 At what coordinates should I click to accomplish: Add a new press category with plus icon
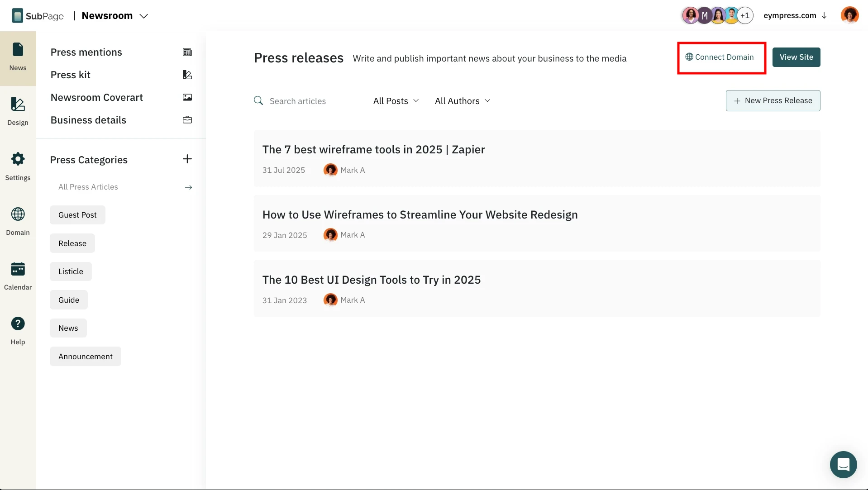pos(187,159)
